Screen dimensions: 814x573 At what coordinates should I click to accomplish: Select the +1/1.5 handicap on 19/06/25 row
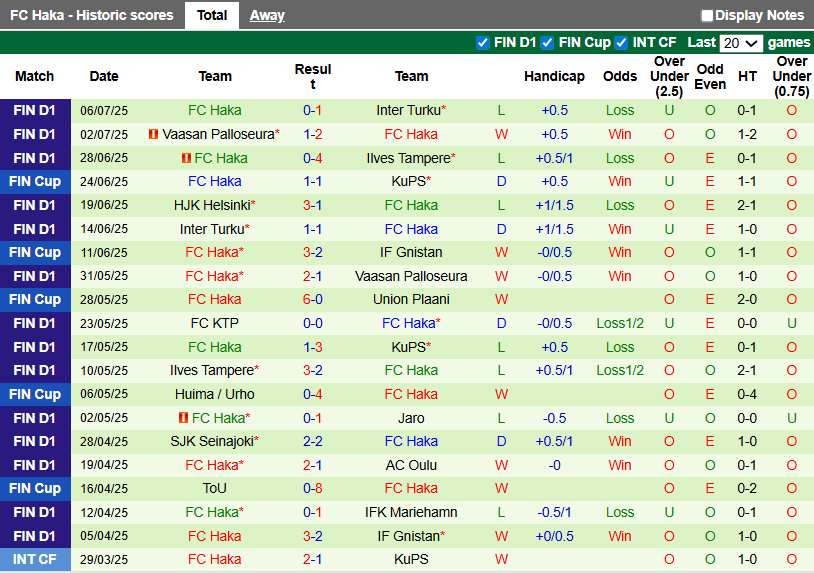[554, 205]
